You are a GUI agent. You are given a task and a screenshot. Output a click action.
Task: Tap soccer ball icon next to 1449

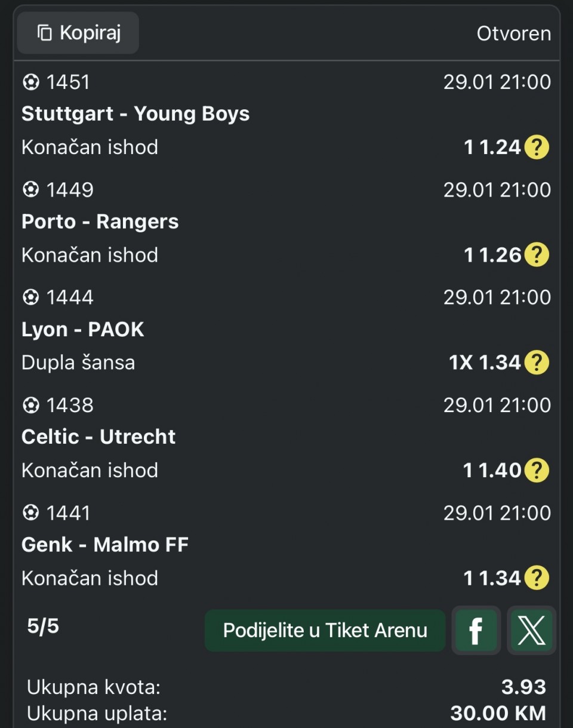30,190
